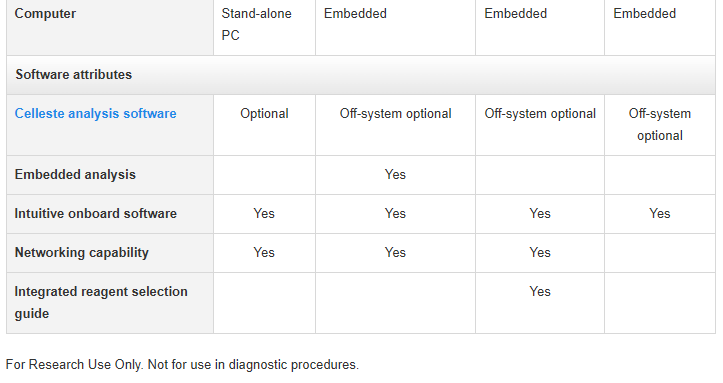
Task: Click the Networking capability row label
Action: pos(82,253)
